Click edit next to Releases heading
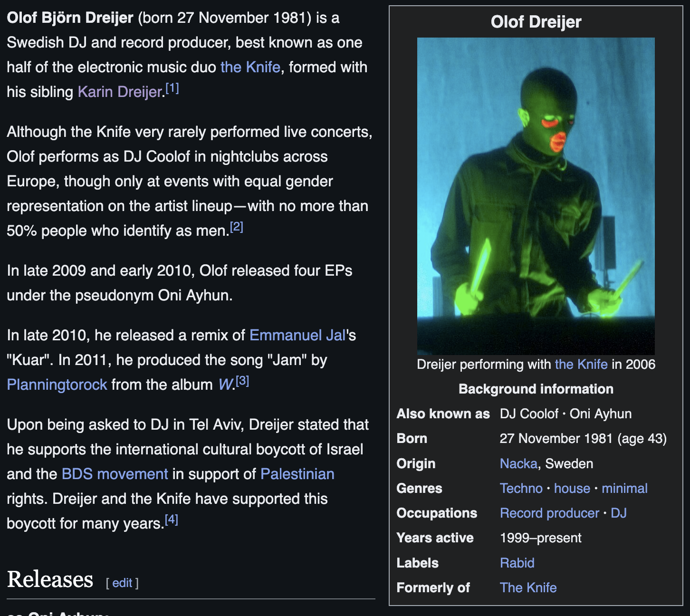 tap(122, 583)
